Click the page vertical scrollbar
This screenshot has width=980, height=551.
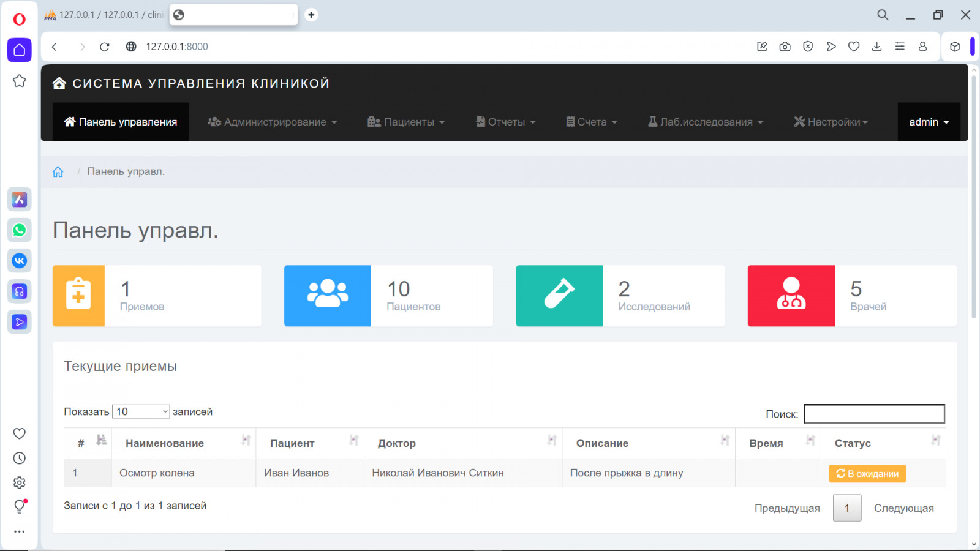[x=974, y=196]
